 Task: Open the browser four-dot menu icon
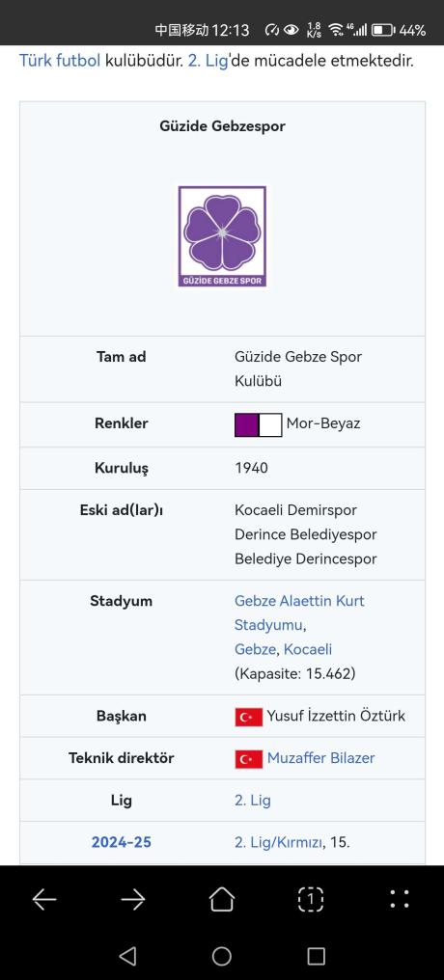click(x=400, y=899)
